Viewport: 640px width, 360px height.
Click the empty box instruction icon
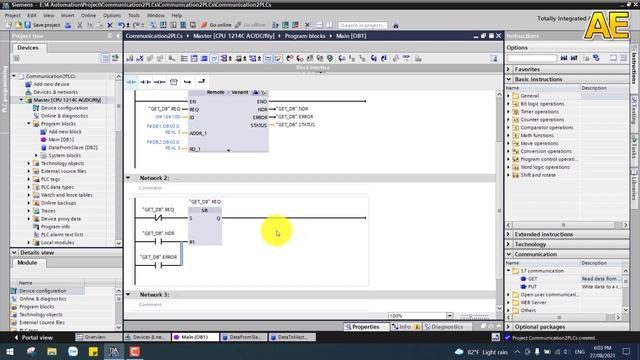(173, 82)
